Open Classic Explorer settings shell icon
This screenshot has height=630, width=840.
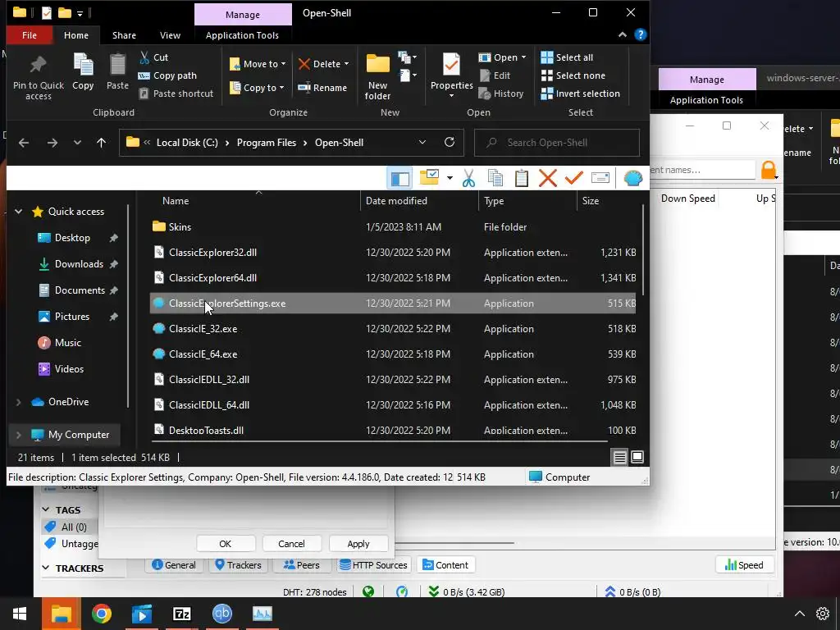pos(632,178)
